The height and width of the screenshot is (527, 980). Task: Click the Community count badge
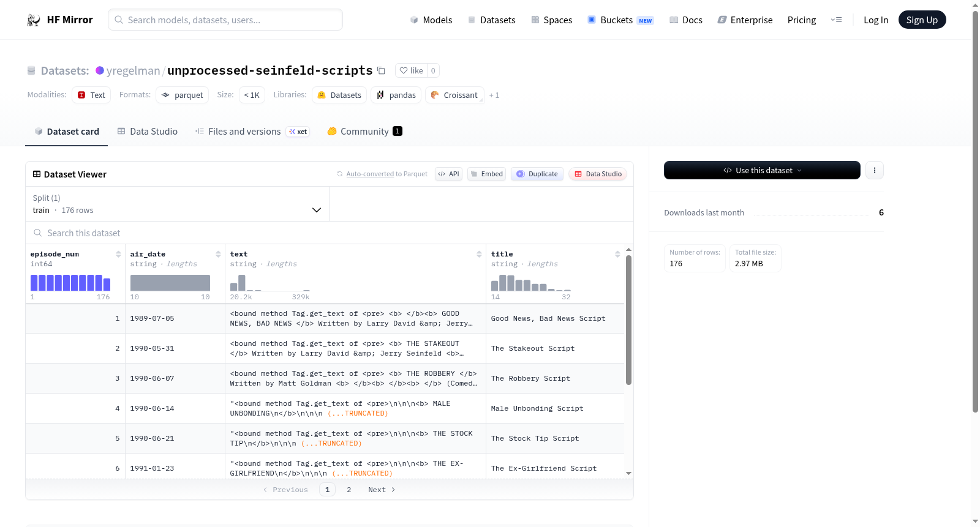pos(398,131)
